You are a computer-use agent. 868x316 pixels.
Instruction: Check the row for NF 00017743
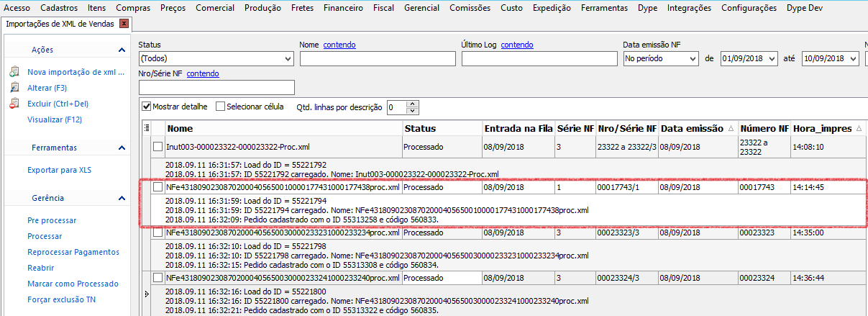(157, 187)
